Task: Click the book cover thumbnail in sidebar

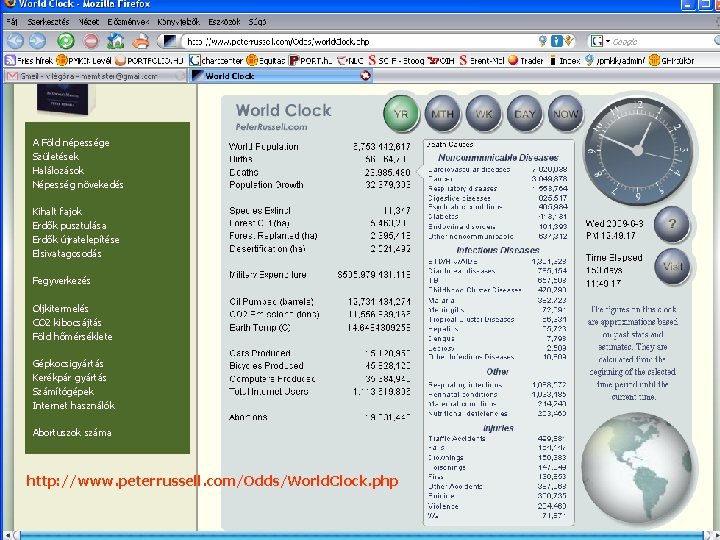Action: pos(66,99)
